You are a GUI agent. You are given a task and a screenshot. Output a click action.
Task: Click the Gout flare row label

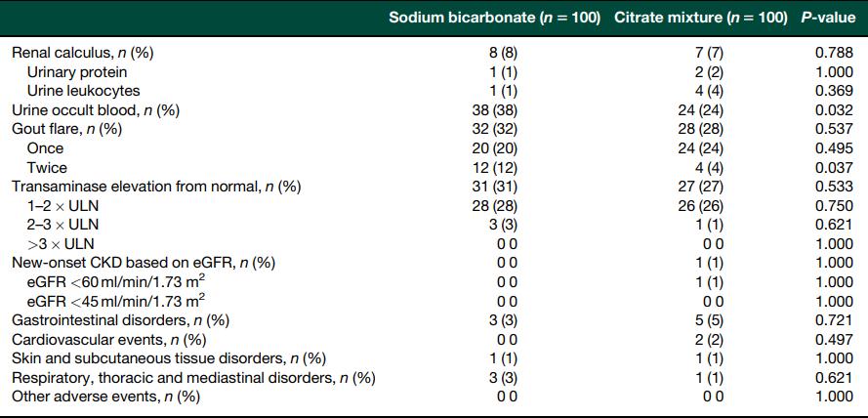66,129
